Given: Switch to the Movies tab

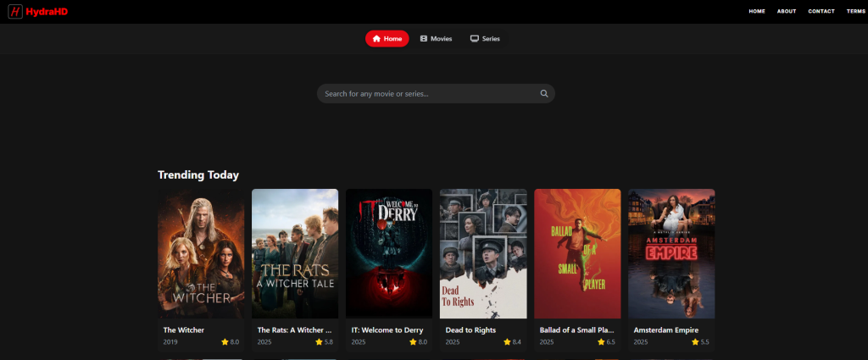Looking at the screenshot, I should pyautogui.click(x=437, y=39).
